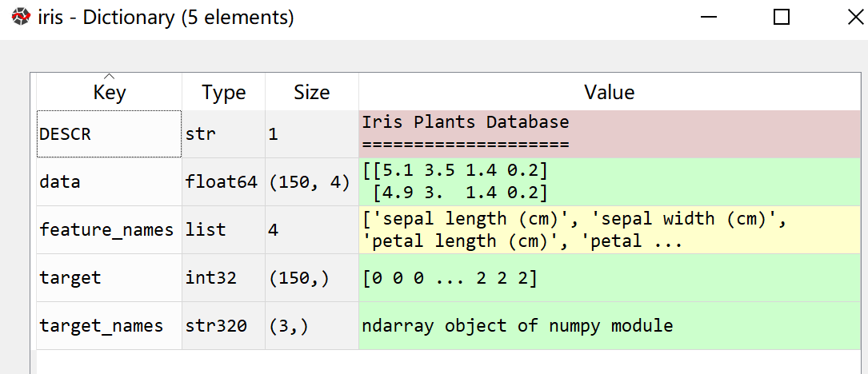Click the Spyder icon in title bar
Screen dimensions: 868x374
coord(19,17)
